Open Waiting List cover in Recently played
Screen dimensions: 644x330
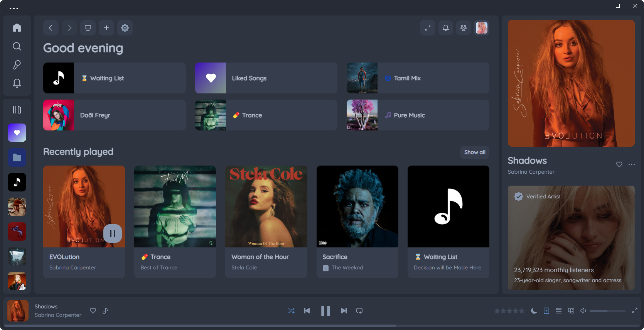[448, 206]
